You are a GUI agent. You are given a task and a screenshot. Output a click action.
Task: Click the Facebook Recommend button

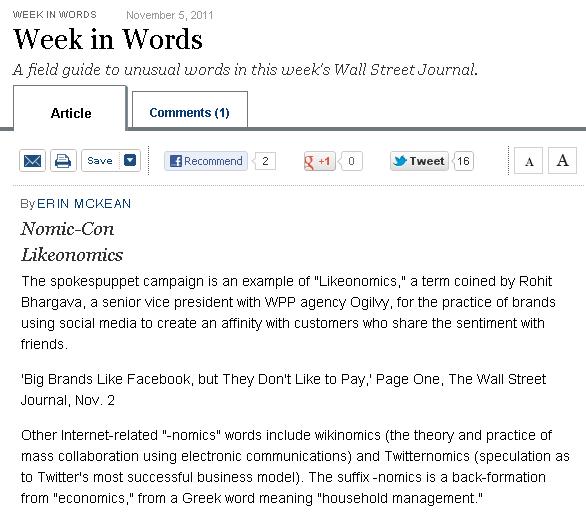(206, 161)
